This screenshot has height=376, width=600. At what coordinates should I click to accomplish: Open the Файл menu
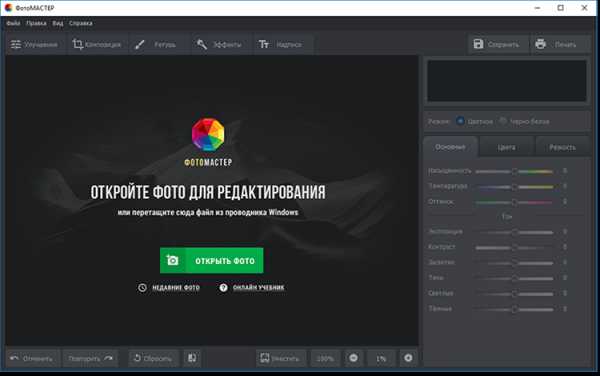click(13, 23)
